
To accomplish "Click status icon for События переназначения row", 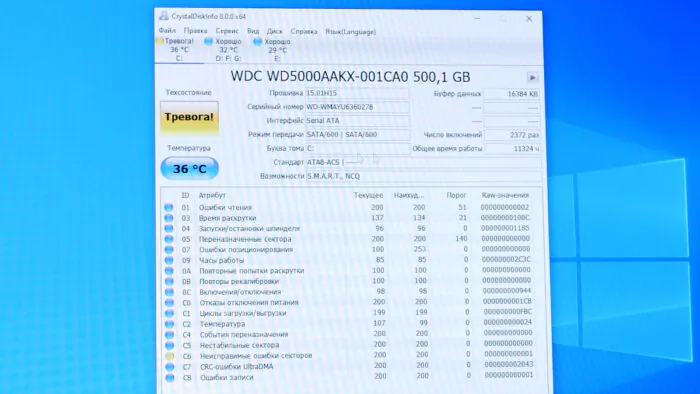I will pos(170,335).
